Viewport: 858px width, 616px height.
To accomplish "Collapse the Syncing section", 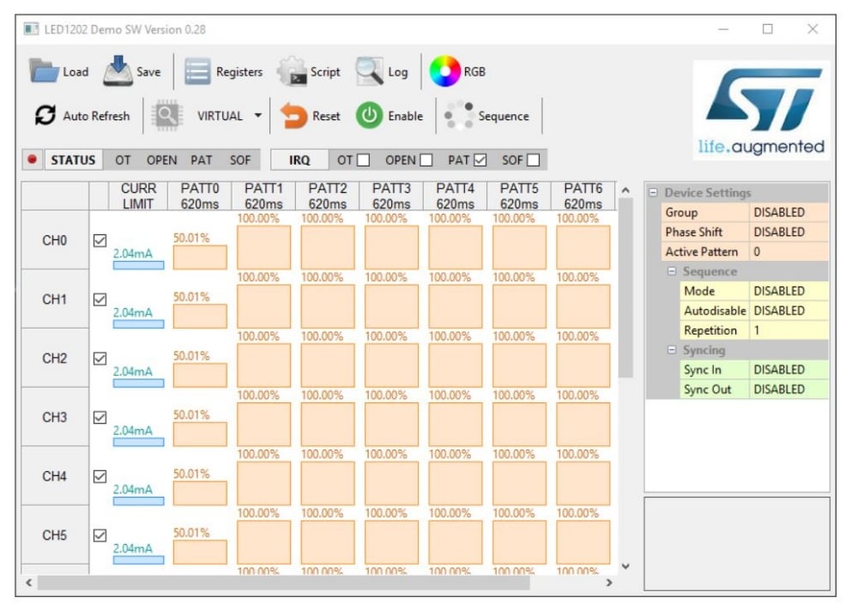I will click(x=672, y=350).
